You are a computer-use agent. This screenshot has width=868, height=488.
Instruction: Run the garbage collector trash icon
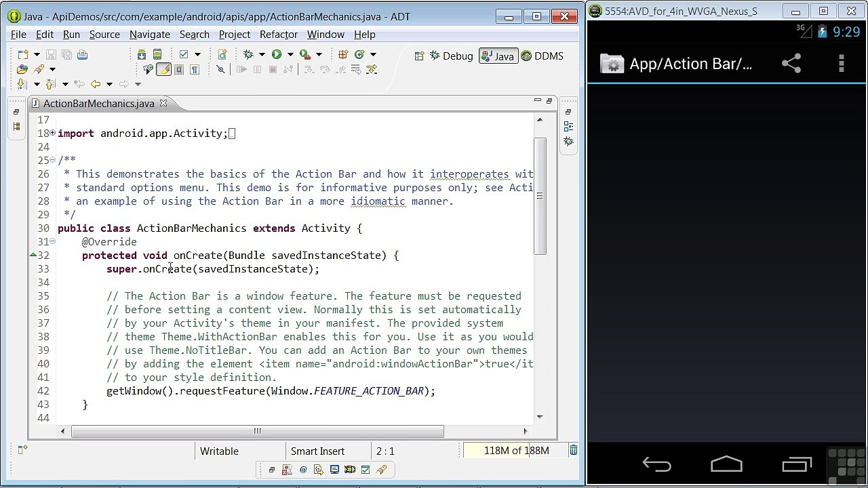coord(573,451)
